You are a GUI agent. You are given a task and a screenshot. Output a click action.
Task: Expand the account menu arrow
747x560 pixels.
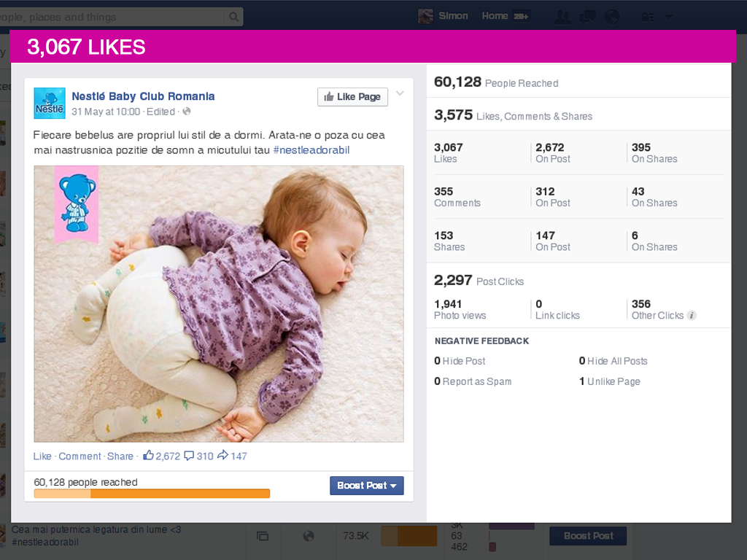[x=668, y=17]
